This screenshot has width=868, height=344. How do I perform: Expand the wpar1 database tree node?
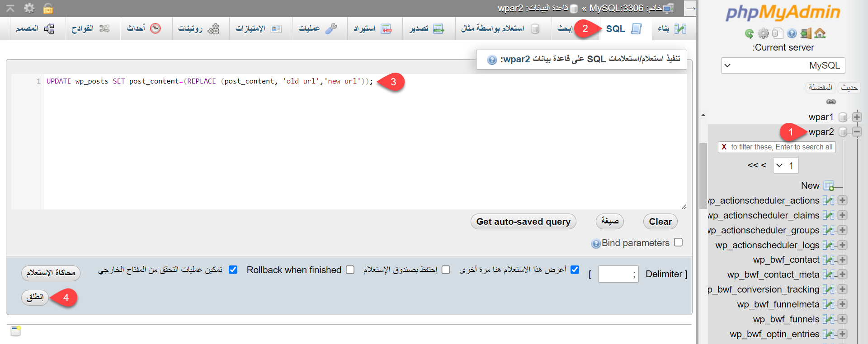[x=857, y=117]
